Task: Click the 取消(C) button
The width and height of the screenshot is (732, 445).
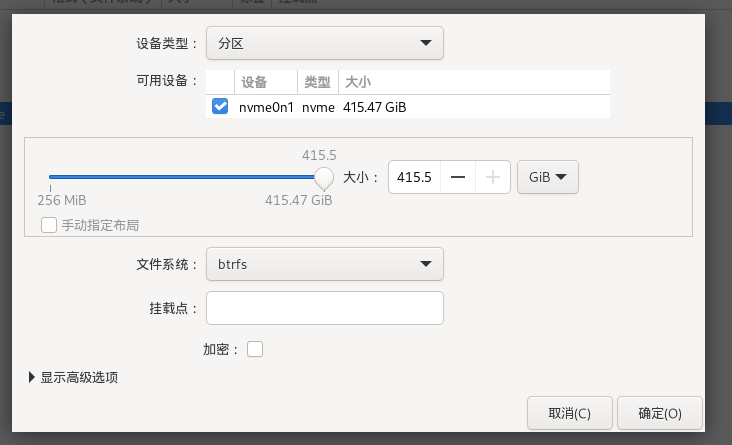Action: tap(570, 413)
